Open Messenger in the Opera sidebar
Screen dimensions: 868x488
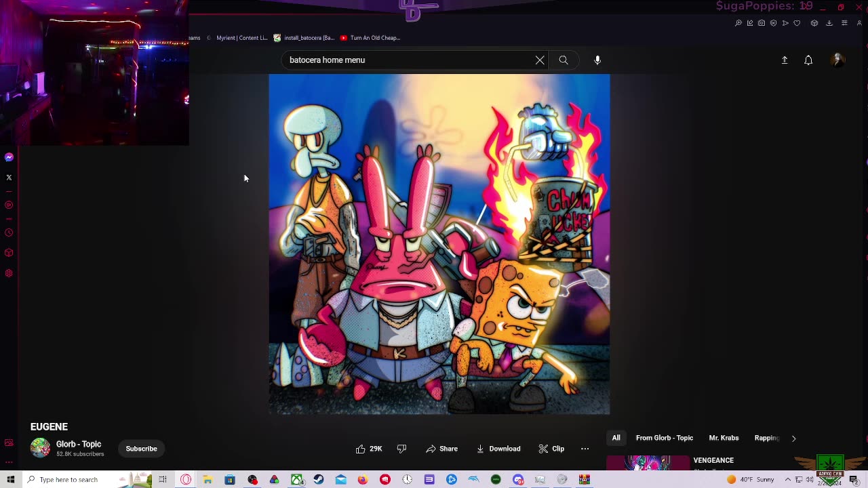[x=9, y=157]
